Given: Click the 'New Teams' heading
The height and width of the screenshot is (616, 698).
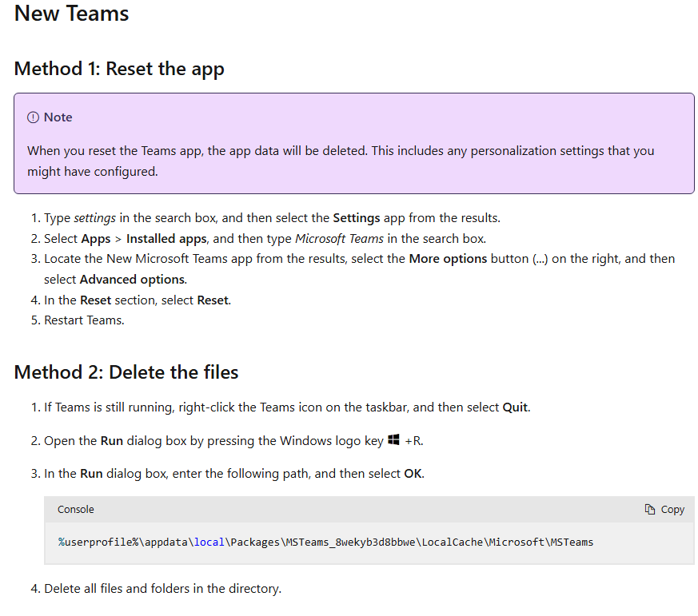Looking at the screenshot, I should tap(72, 14).
